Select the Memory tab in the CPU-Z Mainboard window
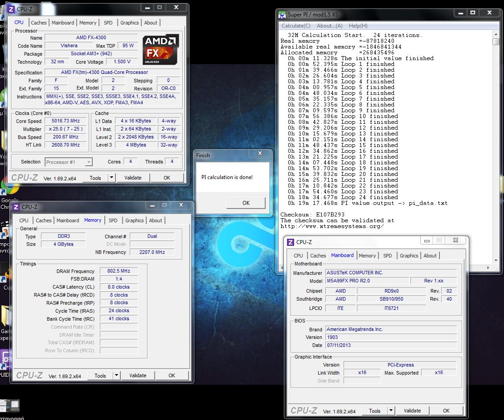This screenshot has height=420, width=504. pos(367,256)
